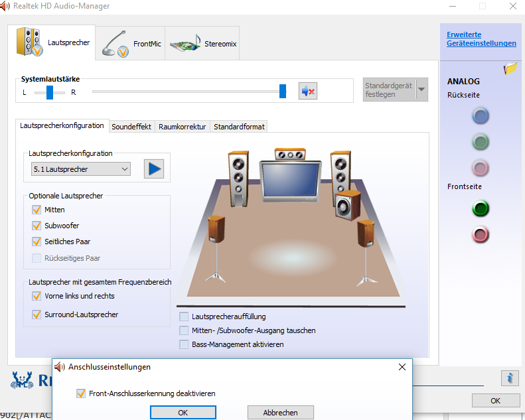Click the left-right balance slider handle

pyautogui.click(x=50, y=92)
